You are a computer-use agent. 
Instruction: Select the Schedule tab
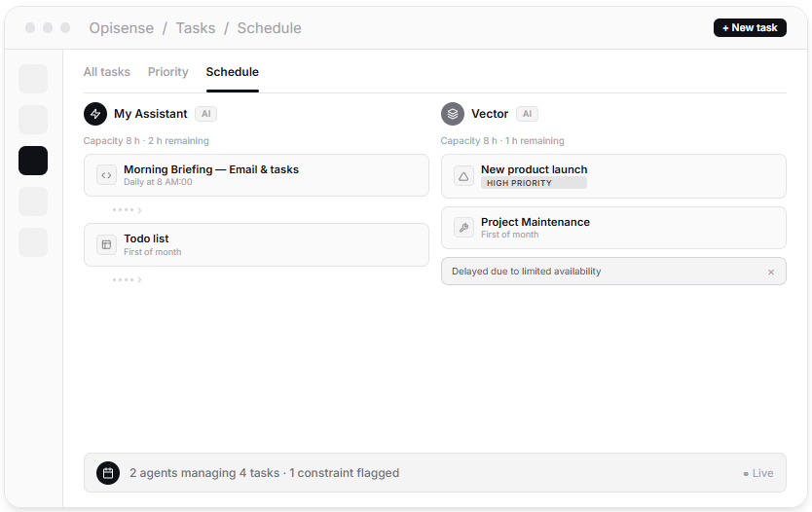(x=232, y=72)
